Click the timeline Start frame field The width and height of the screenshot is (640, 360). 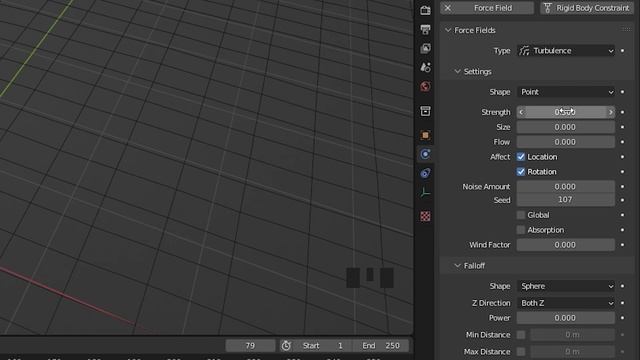point(322,346)
